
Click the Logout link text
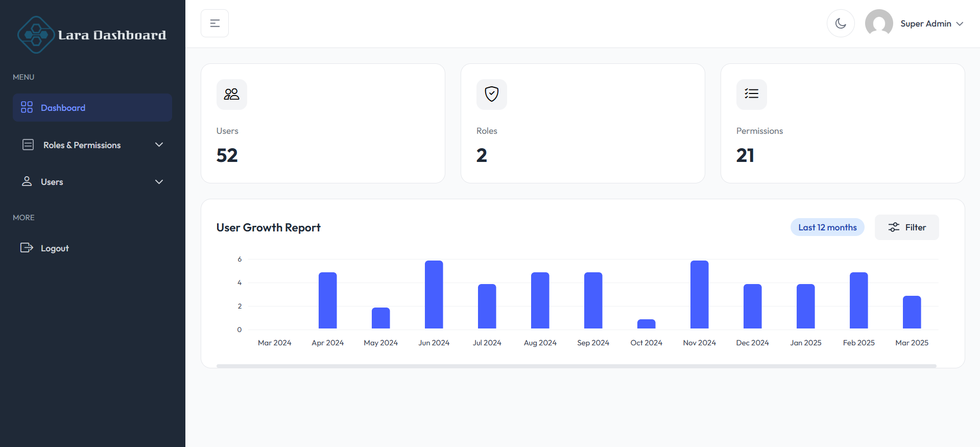pos(55,248)
